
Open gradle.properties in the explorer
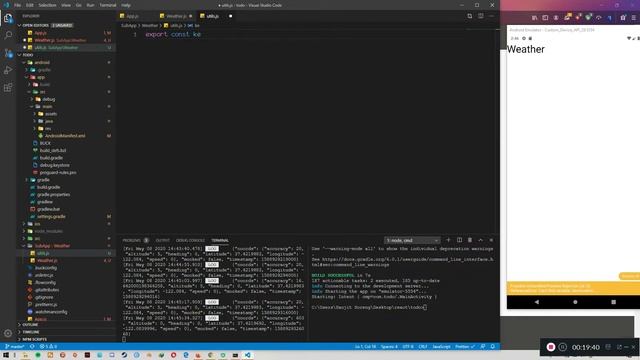pyautogui.click(x=53, y=195)
